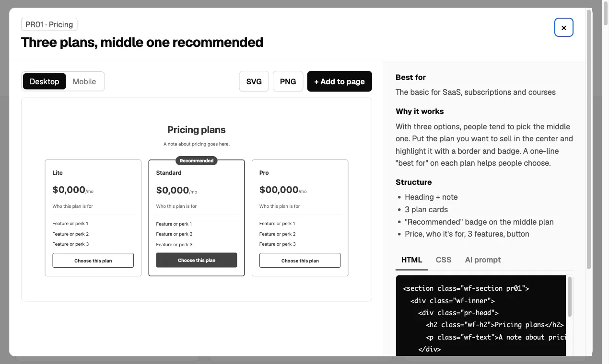Click the Standard plan name
This screenshot has height=364, width=609.
click(x=169, y=172)
